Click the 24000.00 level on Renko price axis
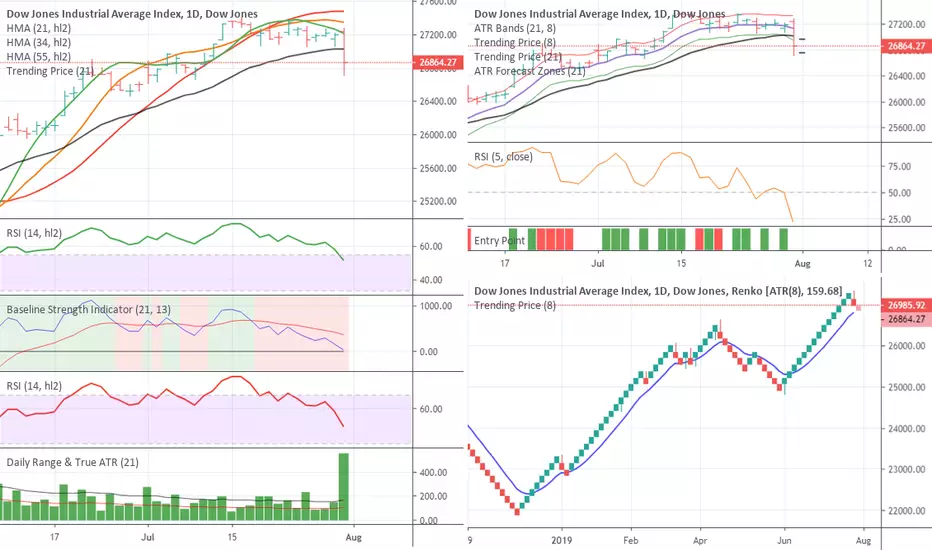This screenshot has height=550, width=932. [x=906, y=428]
